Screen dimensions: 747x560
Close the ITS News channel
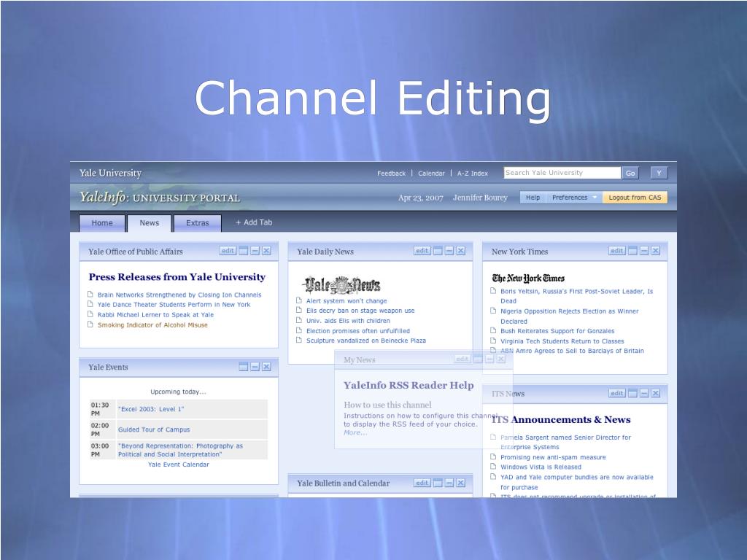click(x=656, y=393)
